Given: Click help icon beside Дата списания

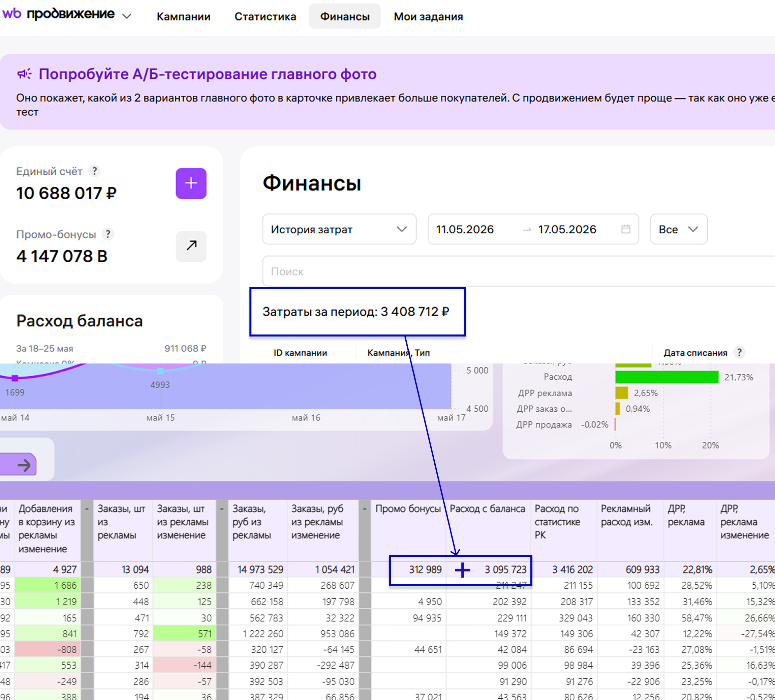Looking at the screenshot, I should tap(739, 352).
